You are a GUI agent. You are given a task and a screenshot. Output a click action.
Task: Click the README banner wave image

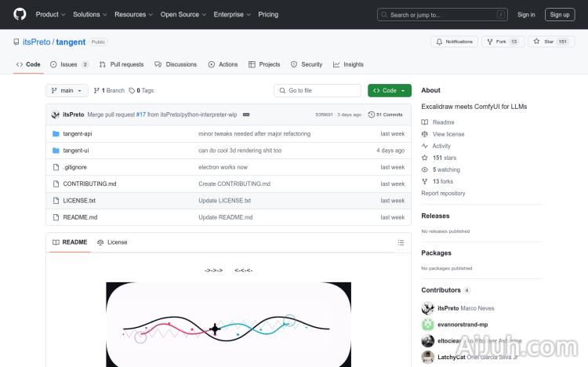[228, 325]
